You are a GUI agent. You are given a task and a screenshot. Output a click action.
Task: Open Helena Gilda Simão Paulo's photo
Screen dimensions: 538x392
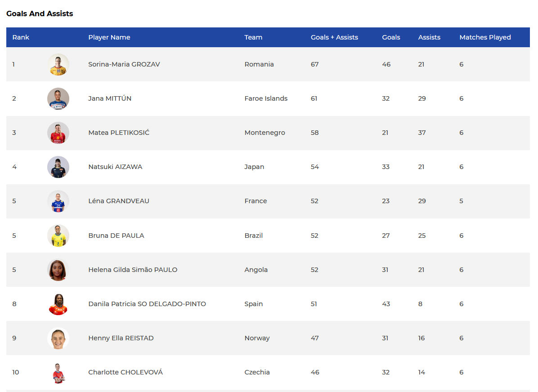[x=58, y=270]
